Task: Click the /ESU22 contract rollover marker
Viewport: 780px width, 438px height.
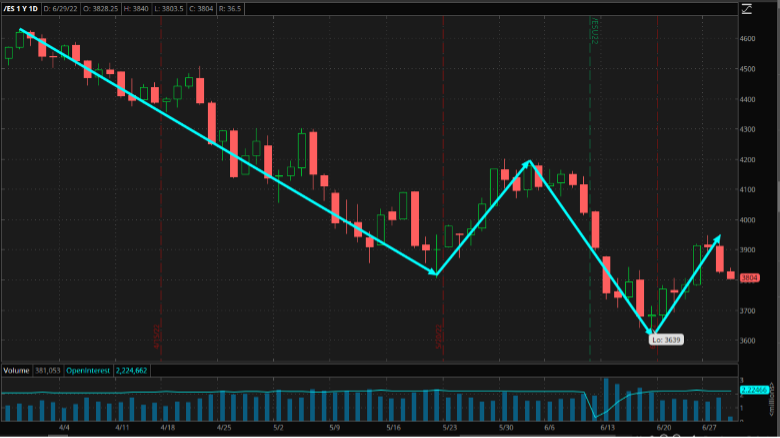Action: tap(594, 30)
